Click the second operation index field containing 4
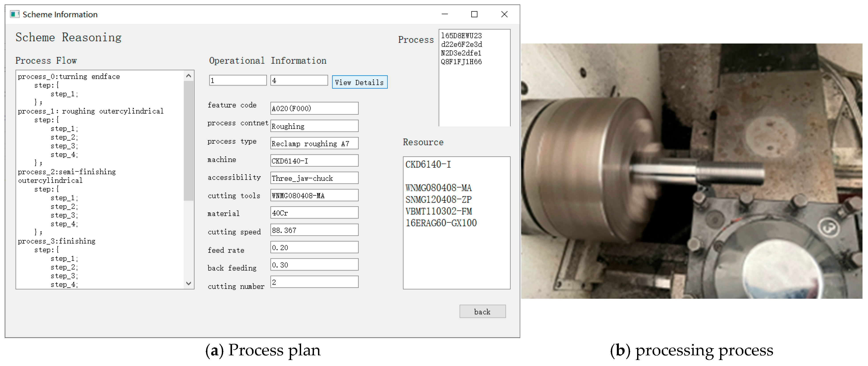This screenshot has height=366, width=868. click(299, 81)
